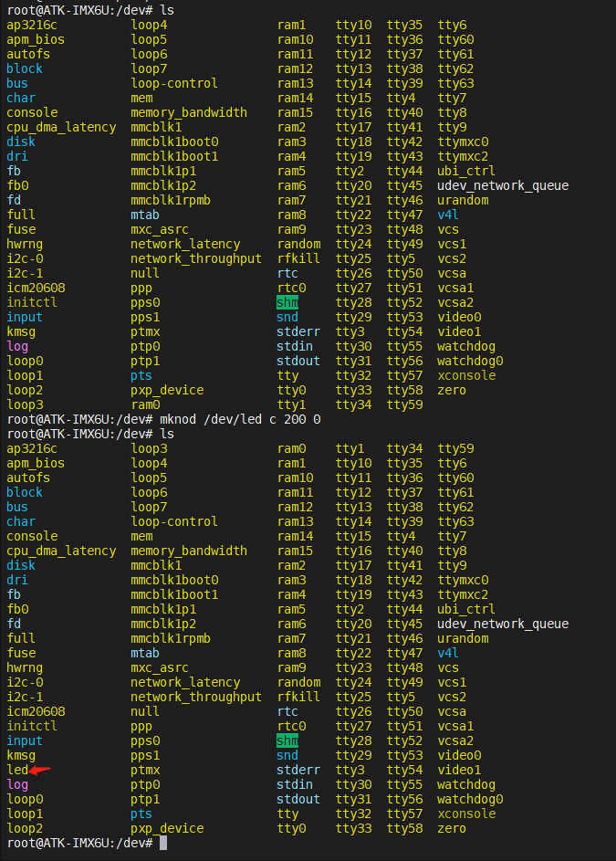
Task: Click blue 'stdout' entry in the listing after mknod
Action: [x=298, y=799]
